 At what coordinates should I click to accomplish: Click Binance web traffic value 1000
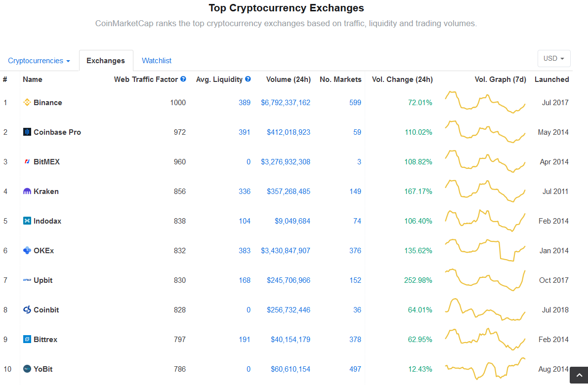(178, 103)
